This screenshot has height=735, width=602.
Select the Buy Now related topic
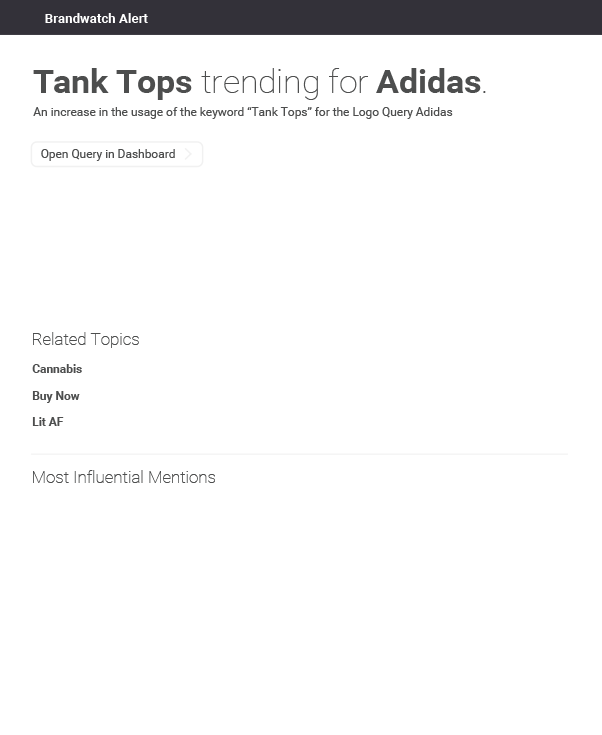pyautogui.click(x=56, y=396)
